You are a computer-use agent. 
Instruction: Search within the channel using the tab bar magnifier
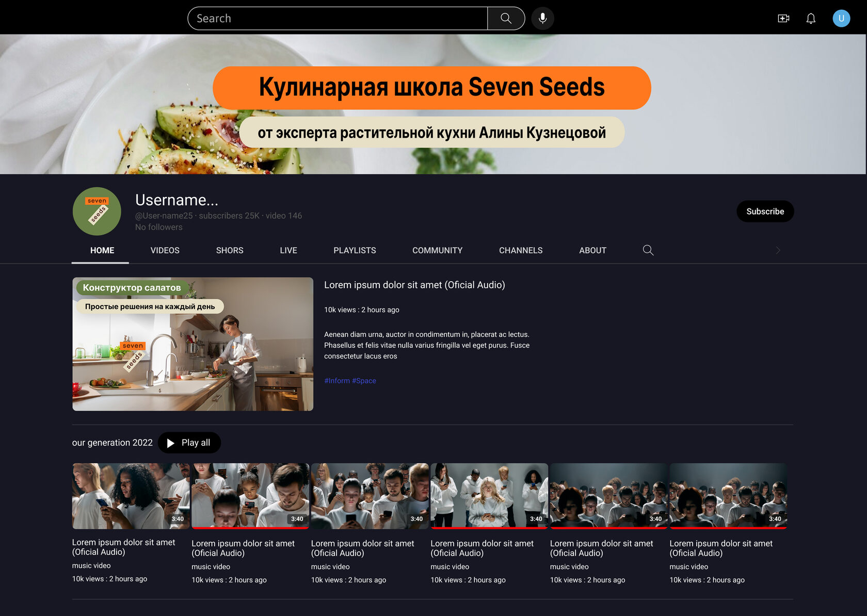(648, 250)
